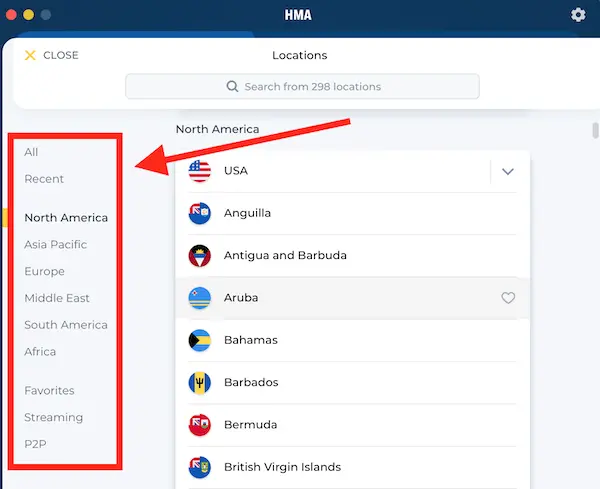Switch to the Europe region

click(x=44, y=271)
